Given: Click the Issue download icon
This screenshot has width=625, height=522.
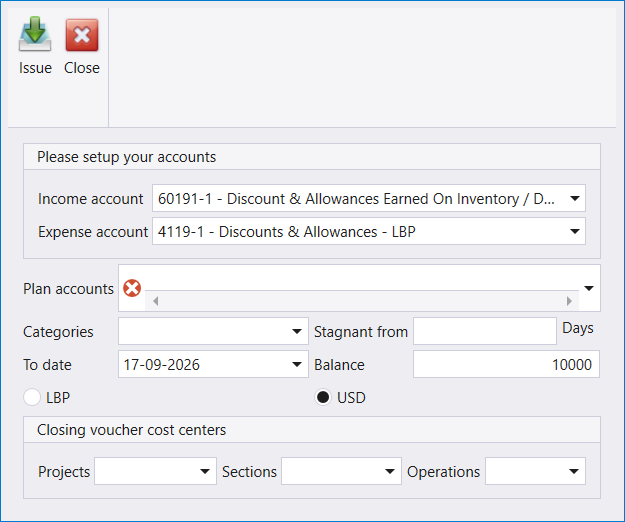Looking at the screenshot, I should (x=35, y=34).
